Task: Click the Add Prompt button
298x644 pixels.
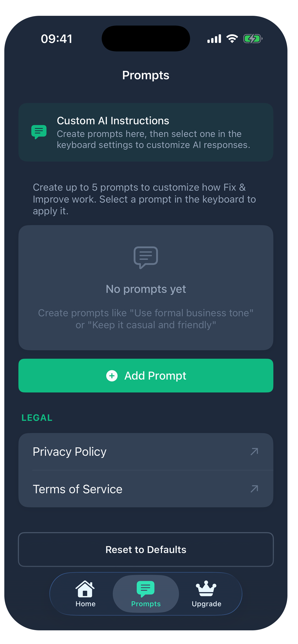Action: click(146, 375)
